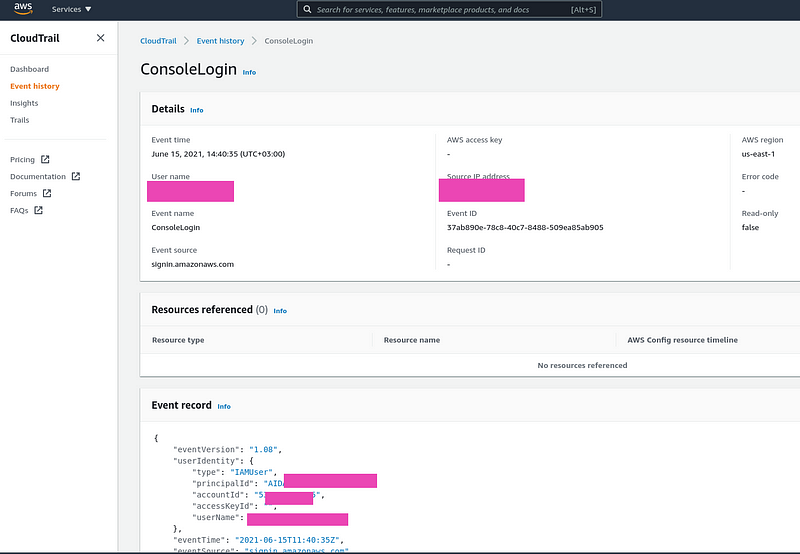Open Insights in the sidebar
This screenshot has height=554, width=800.
click(x=24, y=103)
